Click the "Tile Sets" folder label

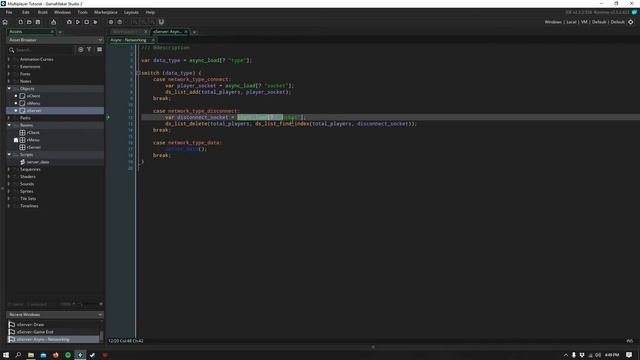click(28, 199)
